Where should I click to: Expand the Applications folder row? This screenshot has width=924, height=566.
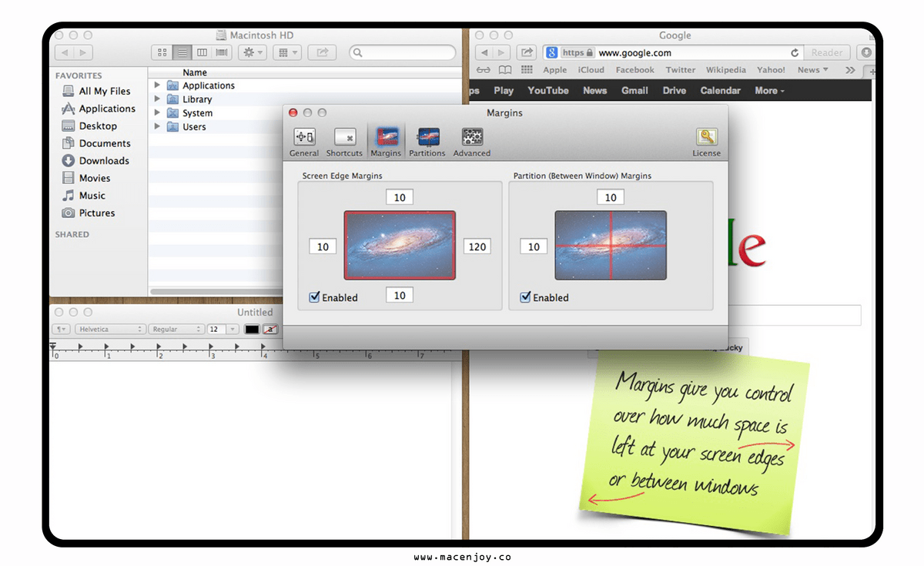tap(157, 85)
